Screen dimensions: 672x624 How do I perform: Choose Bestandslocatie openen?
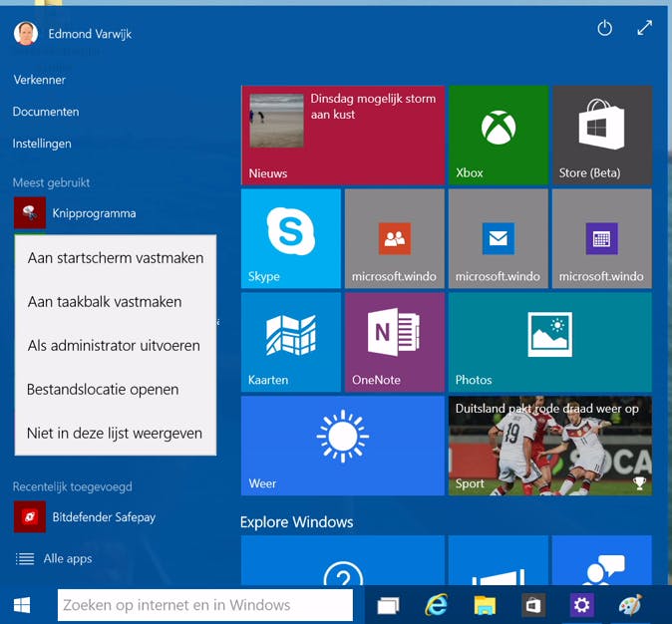point(116,389)
